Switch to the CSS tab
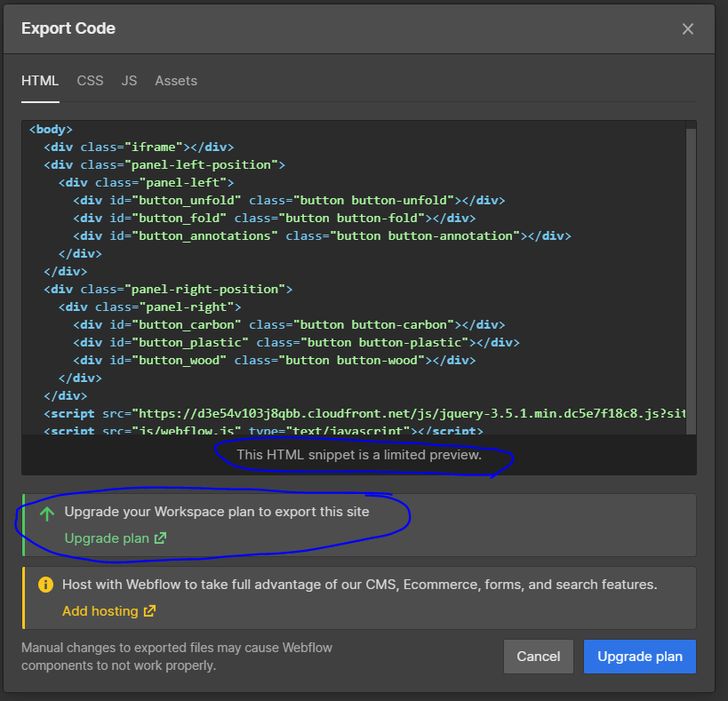Image resolution: width=728 pixels, height=701 pixels. click(x=90, y=81)
